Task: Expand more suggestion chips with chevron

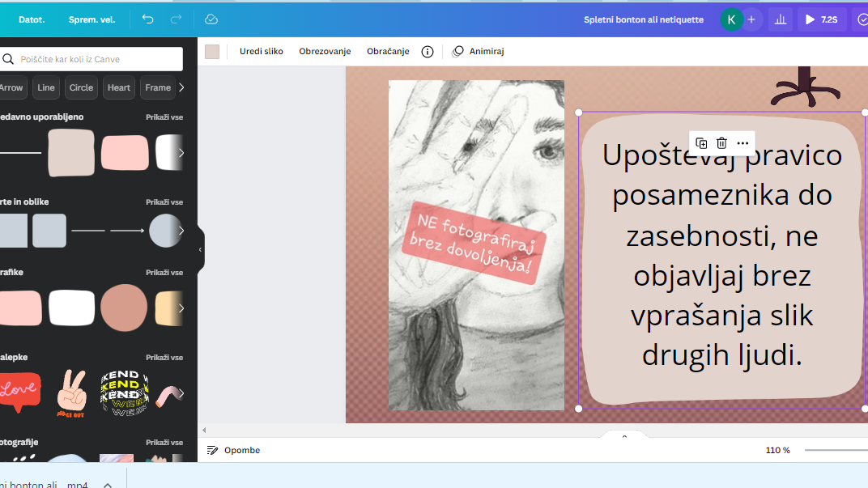Action: (x=181, y=87)
